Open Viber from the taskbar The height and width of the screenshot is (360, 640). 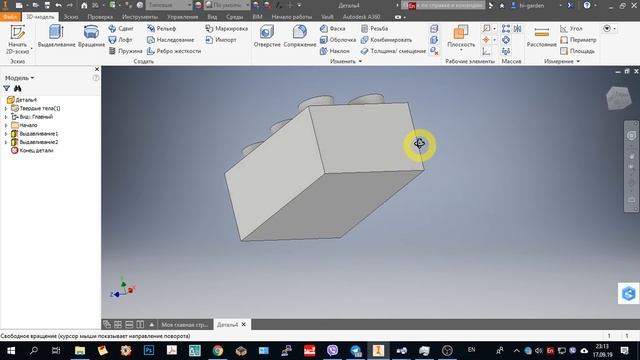tap(332, 350)
